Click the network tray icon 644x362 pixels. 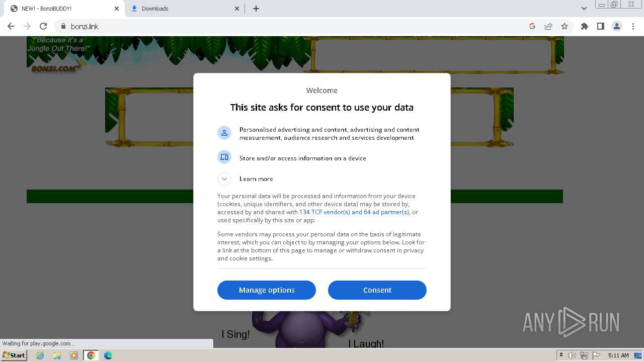pyautogui.click(x=584, y=355)
